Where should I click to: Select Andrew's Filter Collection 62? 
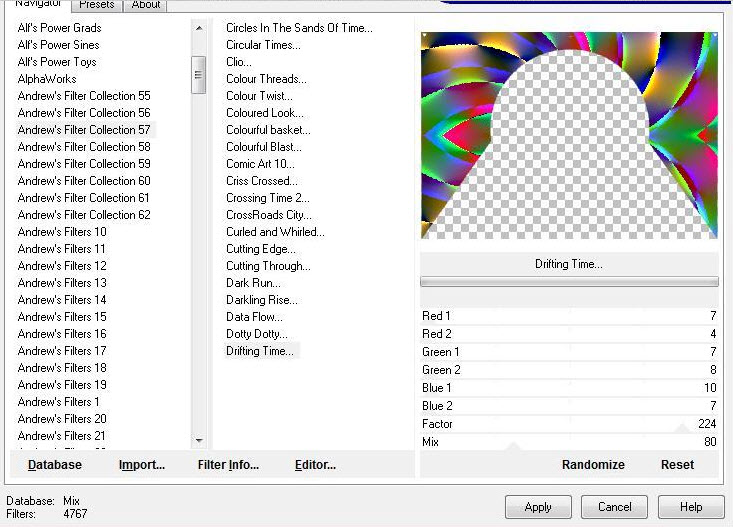point(84,215)
